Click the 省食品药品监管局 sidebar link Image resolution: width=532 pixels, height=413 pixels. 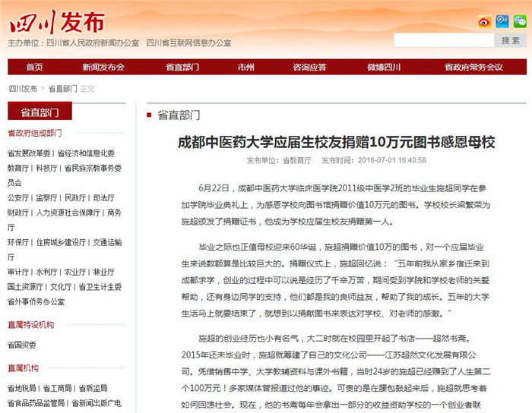37,403
